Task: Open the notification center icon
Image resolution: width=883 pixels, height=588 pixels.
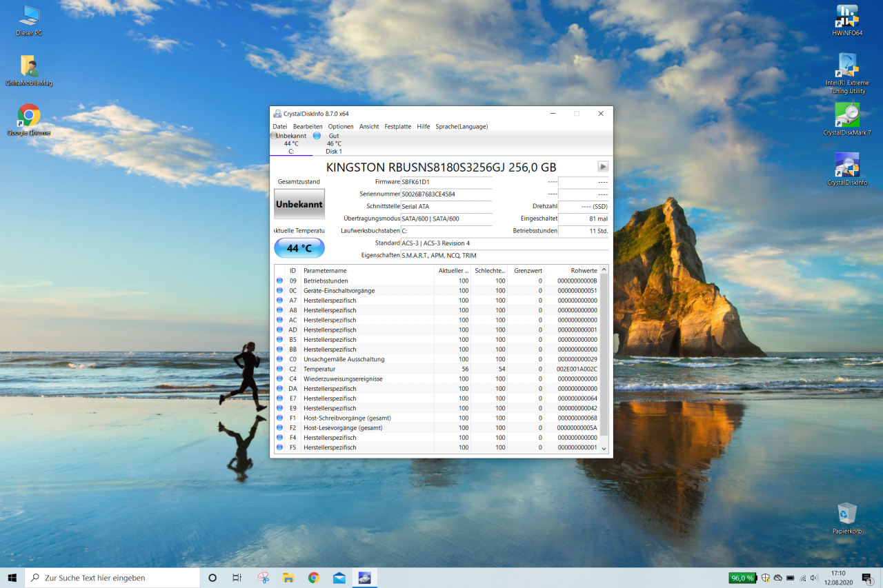Action: pos(867,578)
